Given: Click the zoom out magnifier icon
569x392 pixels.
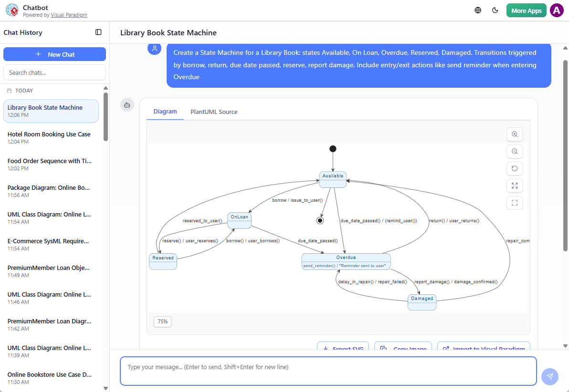Looking at the screenshot, I should (515, 152).
